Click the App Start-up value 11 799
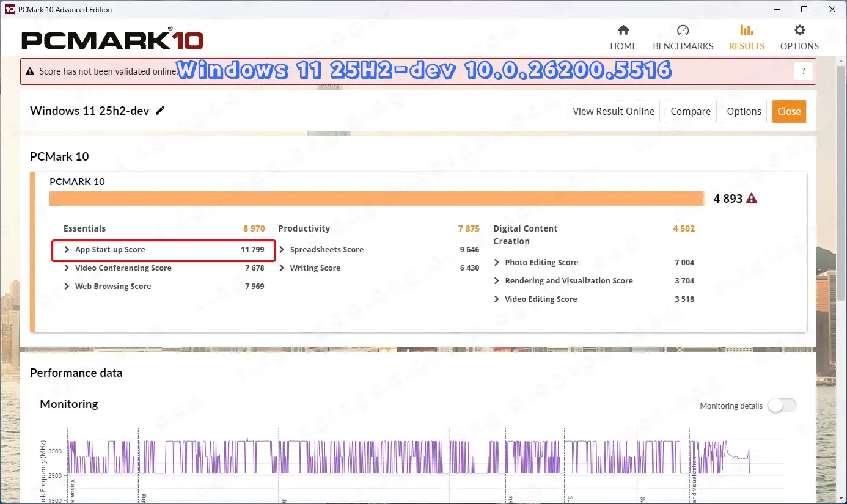Image resolution: width=847 pixels, height=504 pixels. tap(252, 249)
